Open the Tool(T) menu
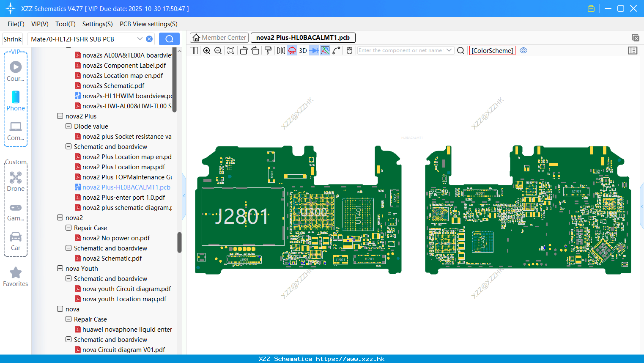The height and width of the screenshot is (363, 644). pos(66,24)
